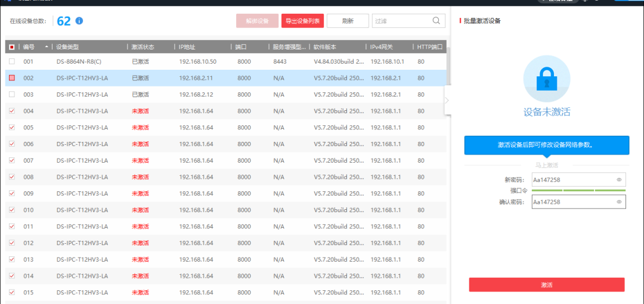Click the 刷新 refresh button
The width and height of the screenshot is (644, 304).
[348, 21]
